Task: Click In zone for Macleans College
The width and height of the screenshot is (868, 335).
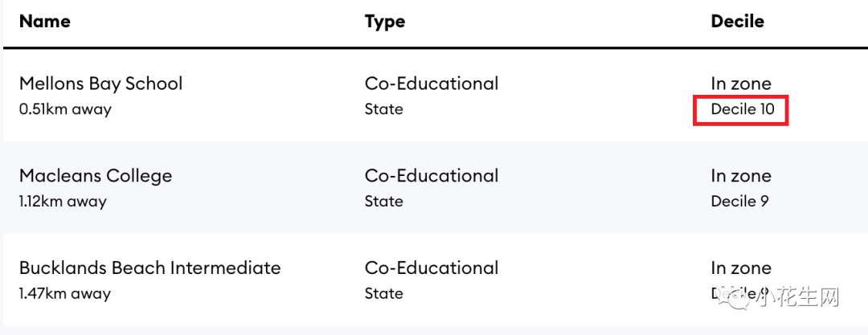Action: (x=741, y=176)
